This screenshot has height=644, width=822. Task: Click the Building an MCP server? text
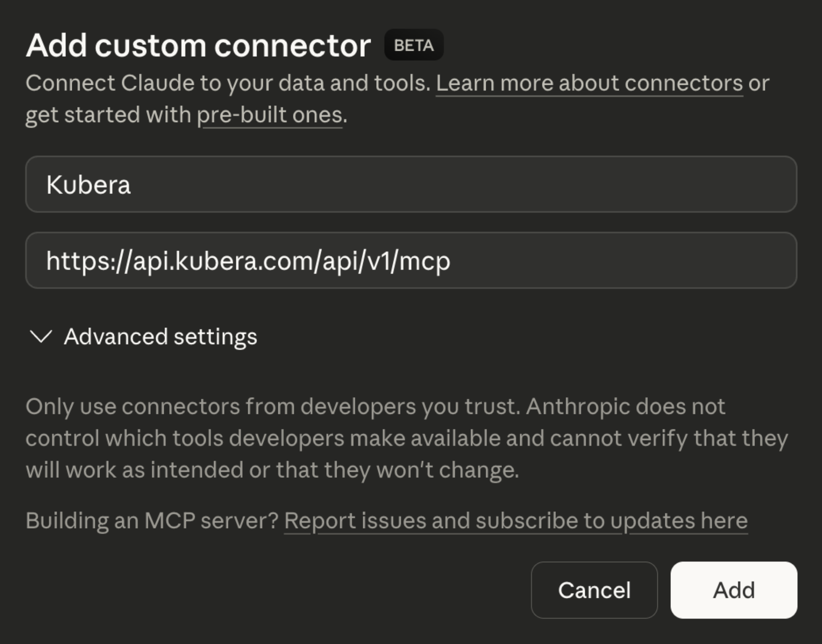(x=152, y=521)
